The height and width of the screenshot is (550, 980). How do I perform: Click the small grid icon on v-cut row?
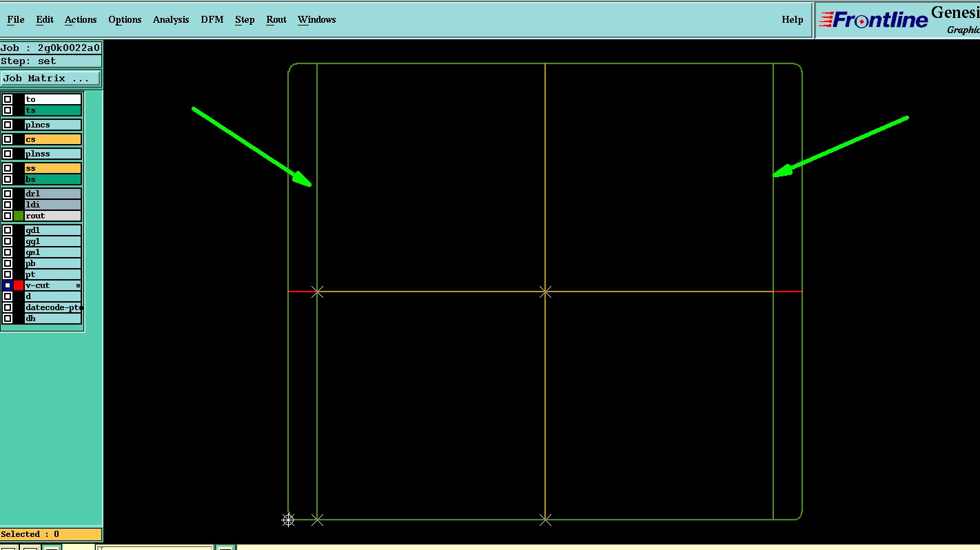[78, 285]
